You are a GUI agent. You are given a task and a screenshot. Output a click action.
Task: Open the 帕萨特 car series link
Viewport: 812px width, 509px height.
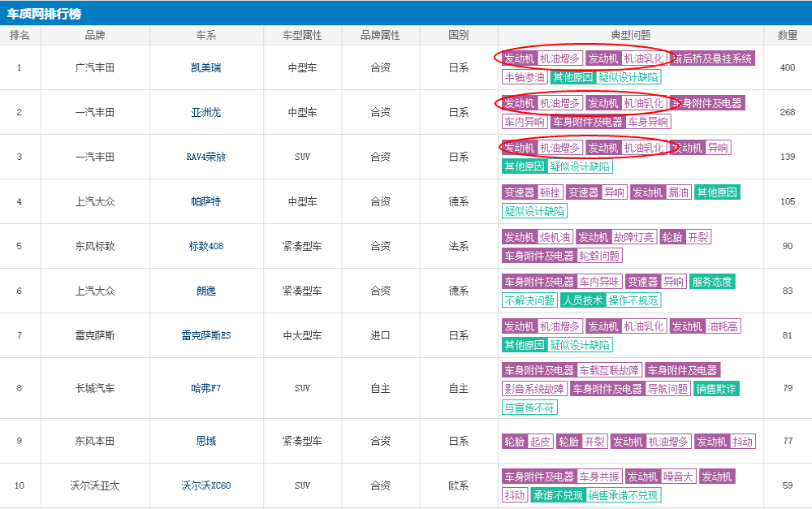205,201
